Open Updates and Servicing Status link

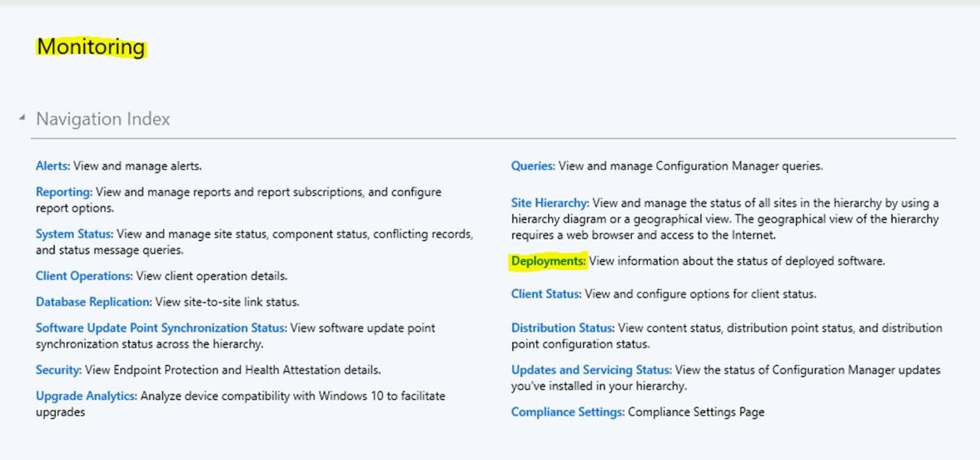(590, 370)
